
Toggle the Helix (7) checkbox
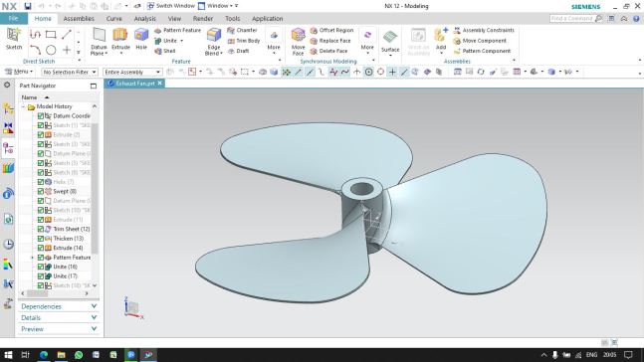[40, 182]
